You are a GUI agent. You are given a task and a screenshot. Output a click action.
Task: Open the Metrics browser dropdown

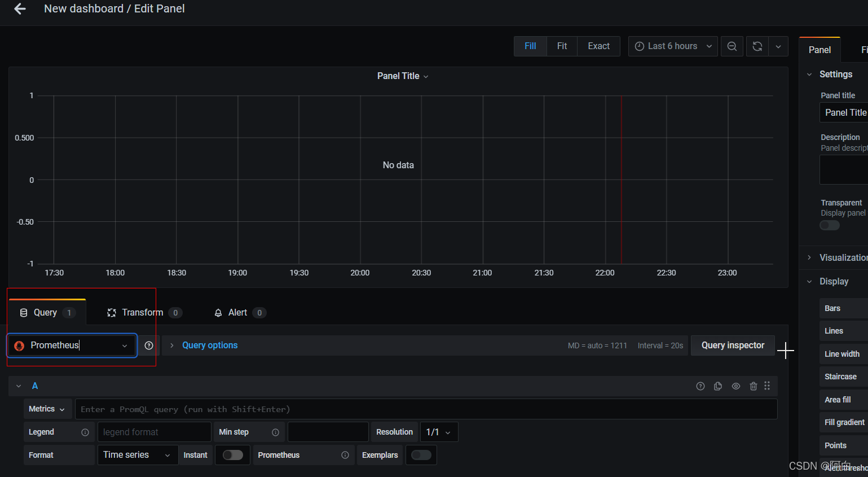point(47,409)
